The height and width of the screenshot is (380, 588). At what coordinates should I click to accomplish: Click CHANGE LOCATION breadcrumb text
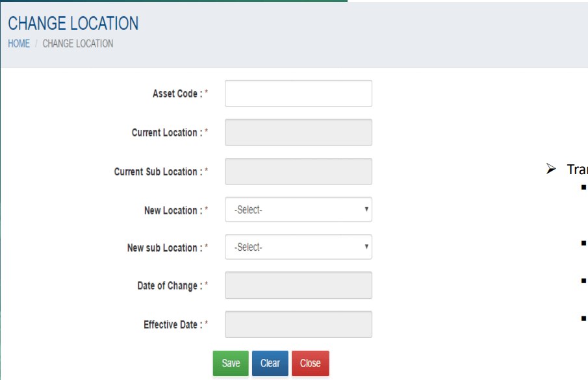click(x=77, y=44)
